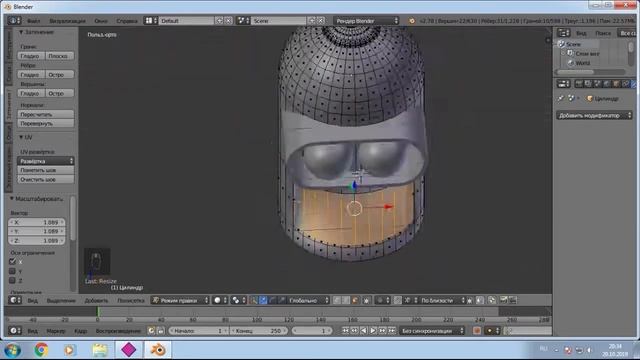Click the X scale vector field
640x360 pixels.
click(37, 222)
